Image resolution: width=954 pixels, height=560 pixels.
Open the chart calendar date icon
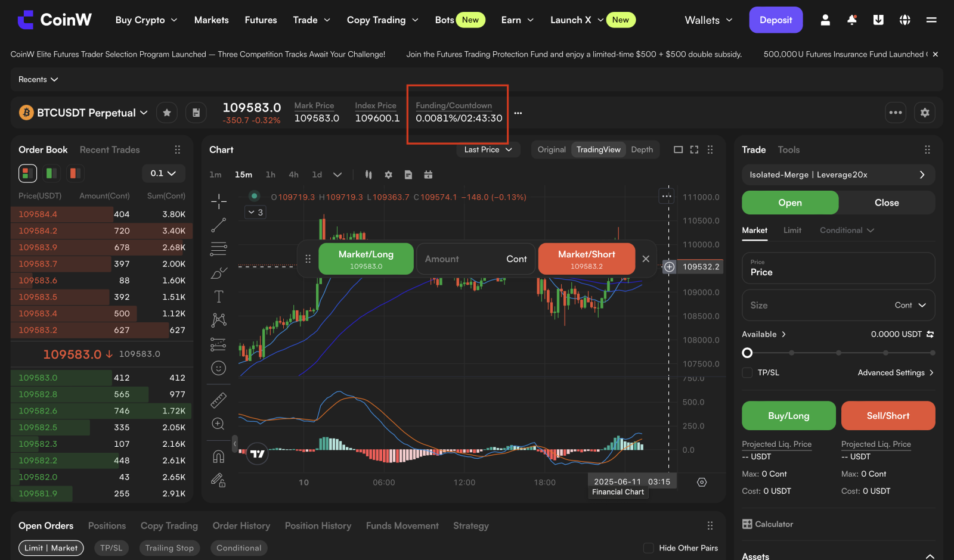coord(428,175)
